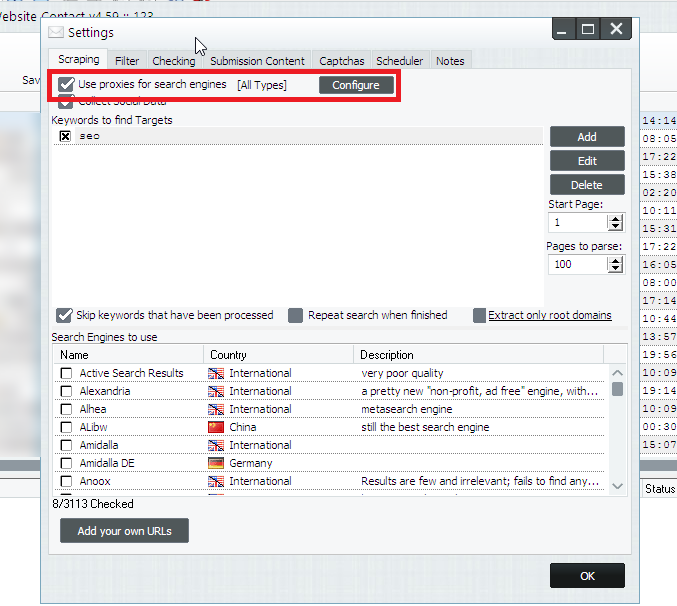Open the Checking tab
This screenshot has width=677, height=606.
click(174, 61)
